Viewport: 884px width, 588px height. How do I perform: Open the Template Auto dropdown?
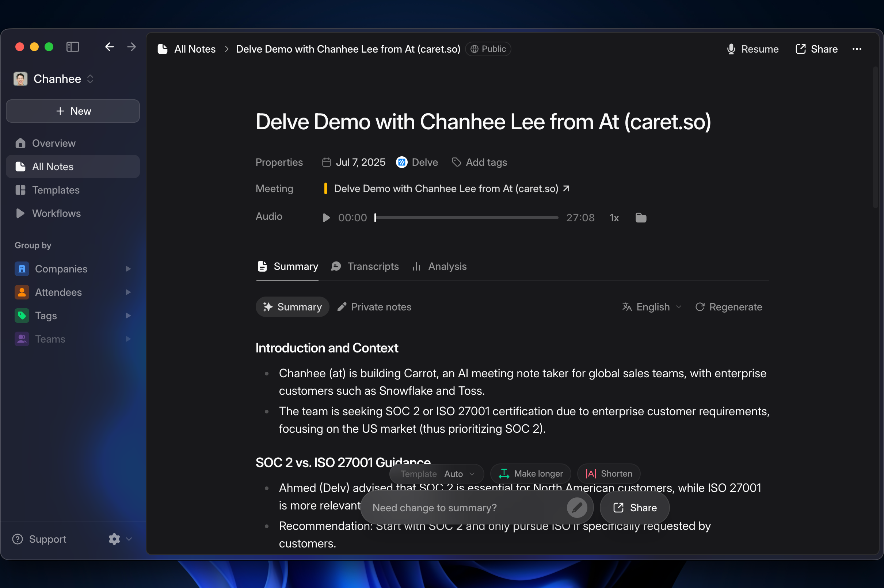point(437,474)
